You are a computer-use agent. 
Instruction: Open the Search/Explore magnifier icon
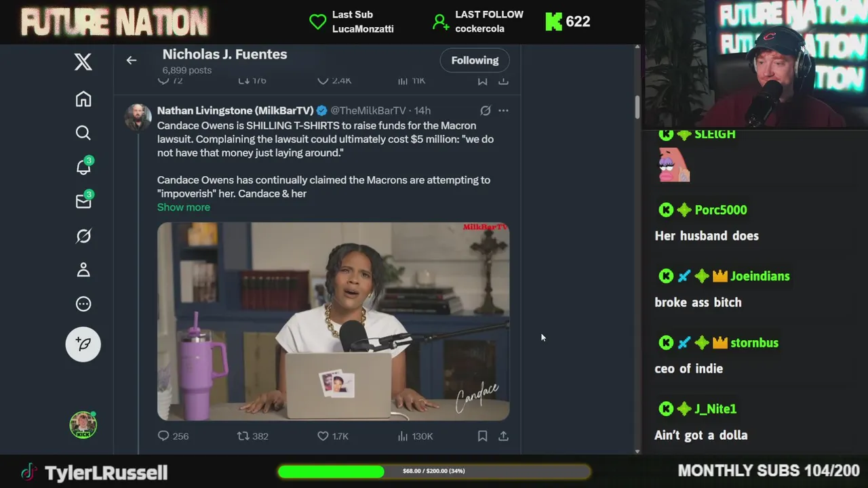pos(83,133)
